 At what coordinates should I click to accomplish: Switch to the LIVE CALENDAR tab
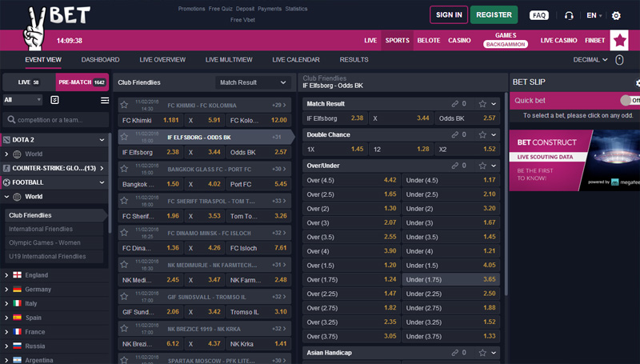296,60
